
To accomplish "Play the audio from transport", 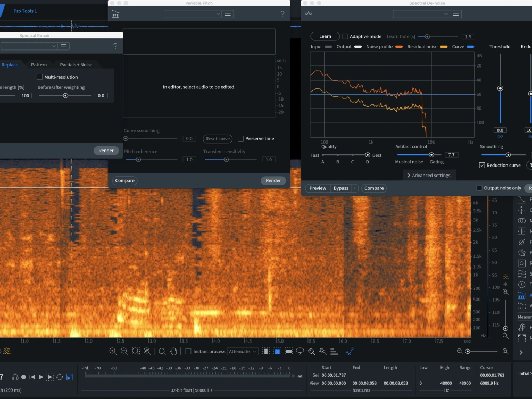I will point(41,377).
